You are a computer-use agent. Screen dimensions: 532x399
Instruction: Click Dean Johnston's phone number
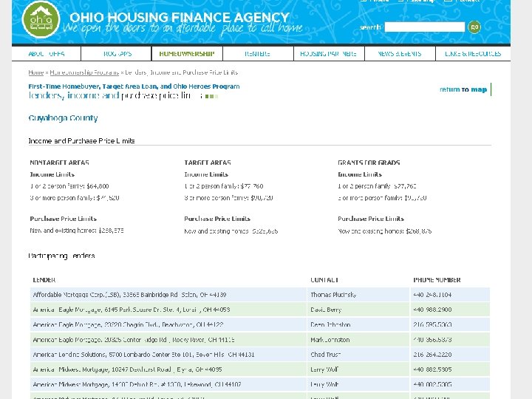(432, 324)
